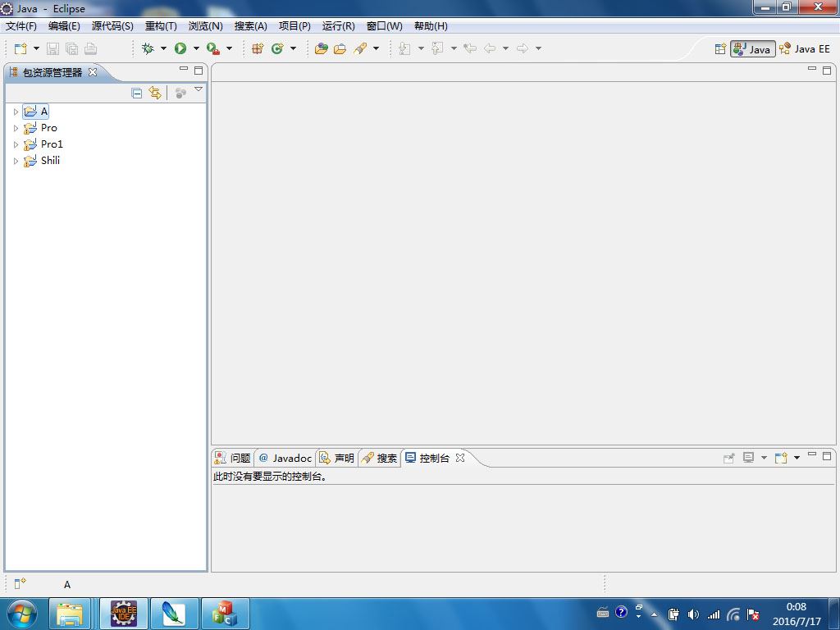840x630 pixels.
Task: Open the 窗口(W) menu
Action: (384, 25)
